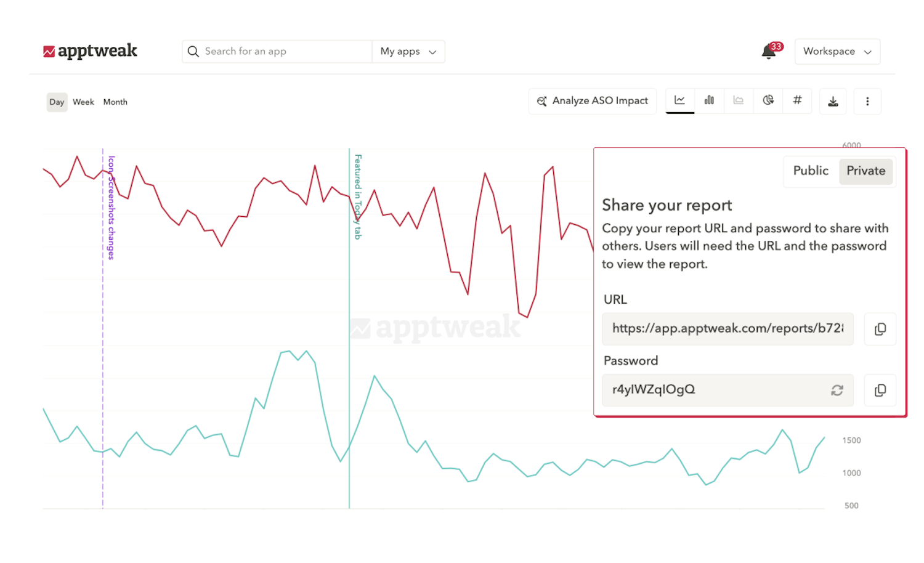Image resolution: width=924 pixels, height=563 pixels.
Task: Switch to the Month view
Action: pyautogui.click(x=115, y=102)
